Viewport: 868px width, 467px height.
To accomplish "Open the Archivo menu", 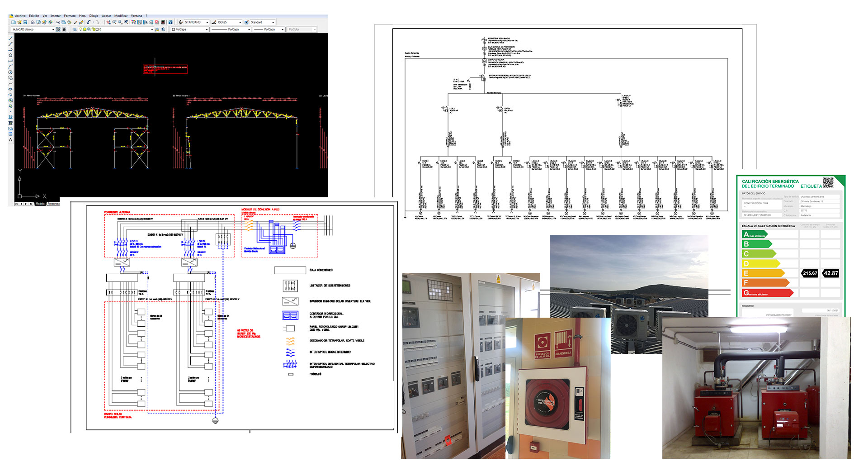I will pos(20,16).
